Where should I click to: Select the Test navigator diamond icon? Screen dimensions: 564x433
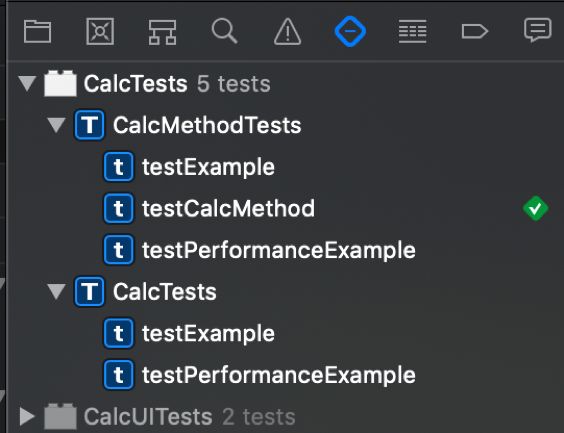click(x=350, y=32)
